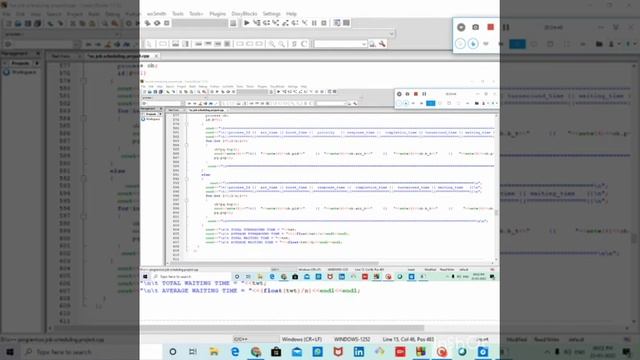
Task: Open search options with the wrench icon
Action: coord(382,44)
